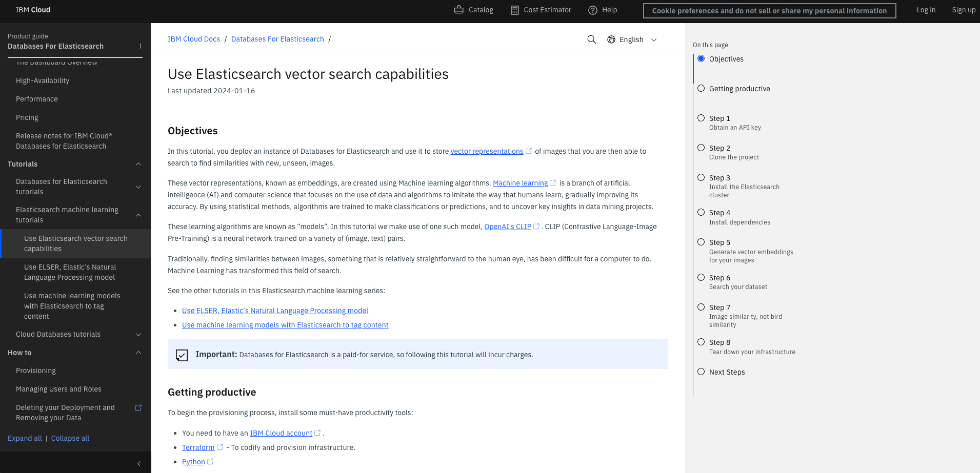
Task: Open the Catalog from the top bar
Action: [472, 10]
